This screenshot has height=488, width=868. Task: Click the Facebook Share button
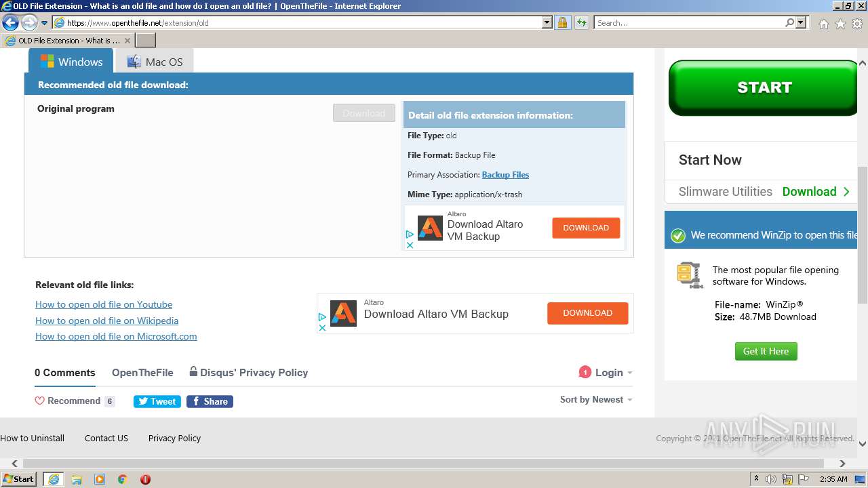click(210, 401)
